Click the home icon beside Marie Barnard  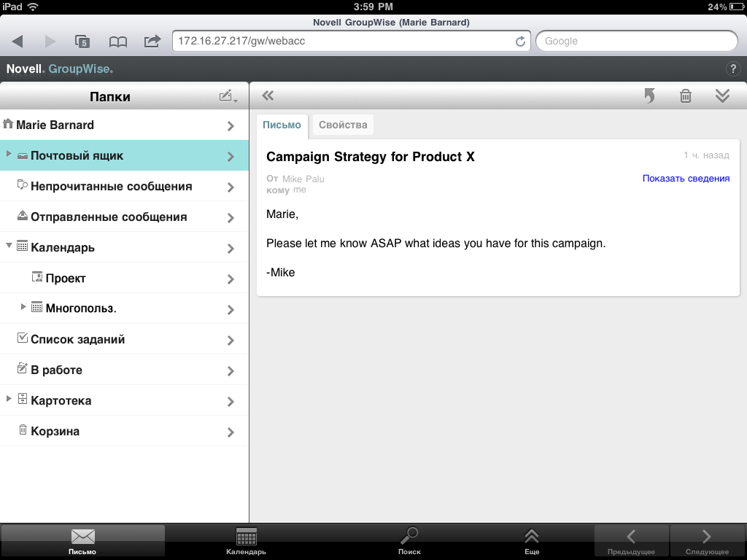click(x=7, y=124)
